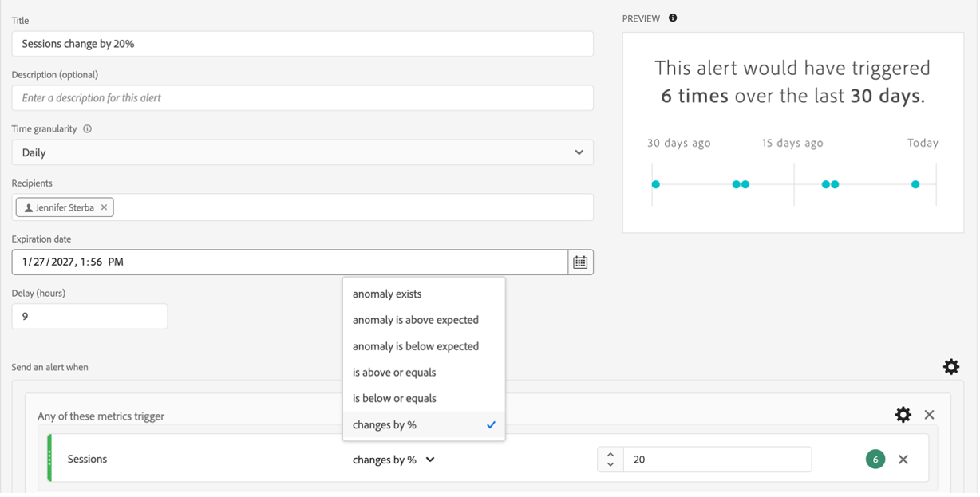Increment the threshold with the up stepper arrow
Viewport: 980px width, 497px height.
click(x=609, y=454)
